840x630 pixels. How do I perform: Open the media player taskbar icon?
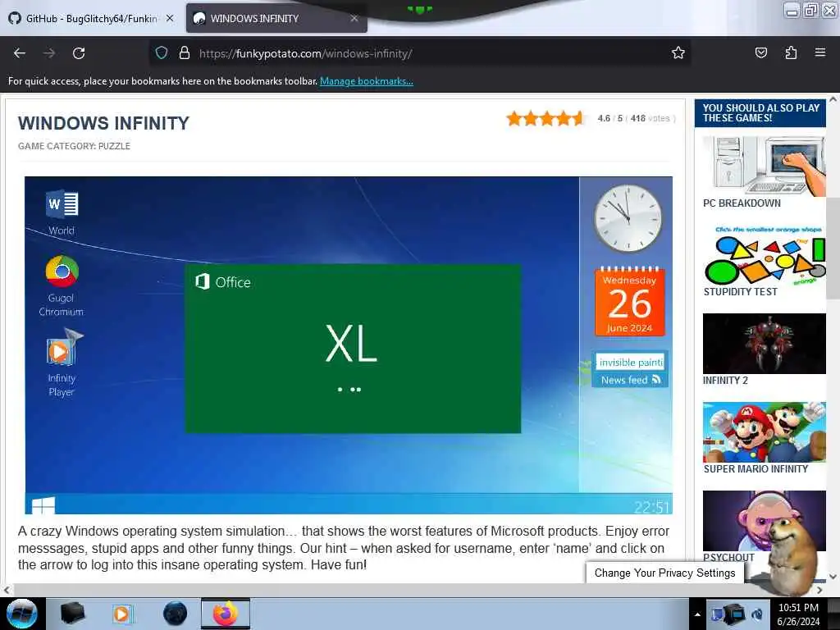(121, 614)
